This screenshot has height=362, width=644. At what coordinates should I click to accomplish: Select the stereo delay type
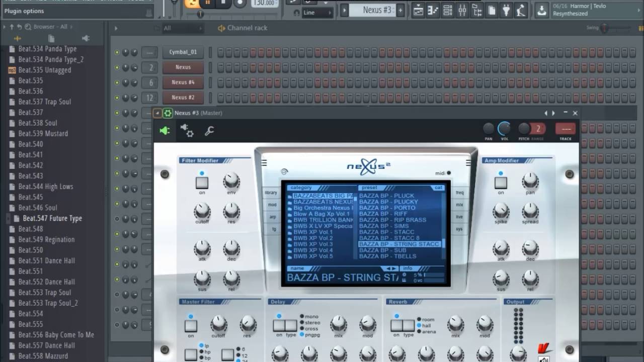tap(309, 323)
